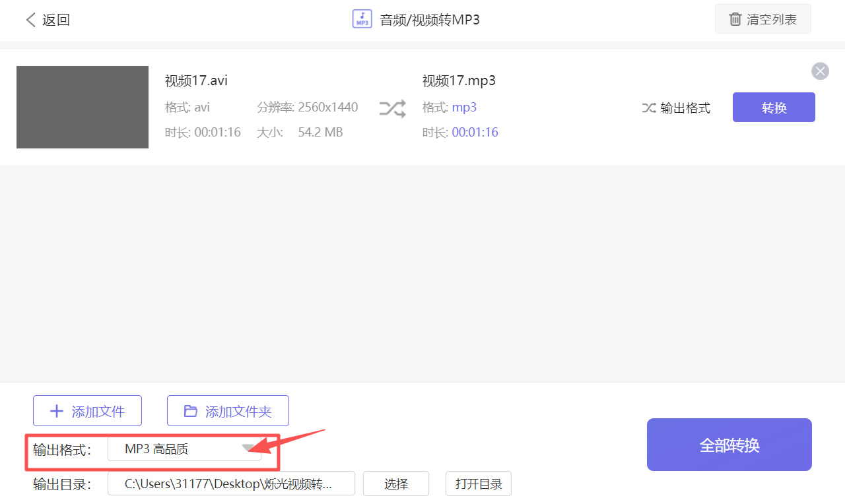Select the MP3 高品质 format combo box
This screenshot has width=845, height=504.
[x=185, y=448]
